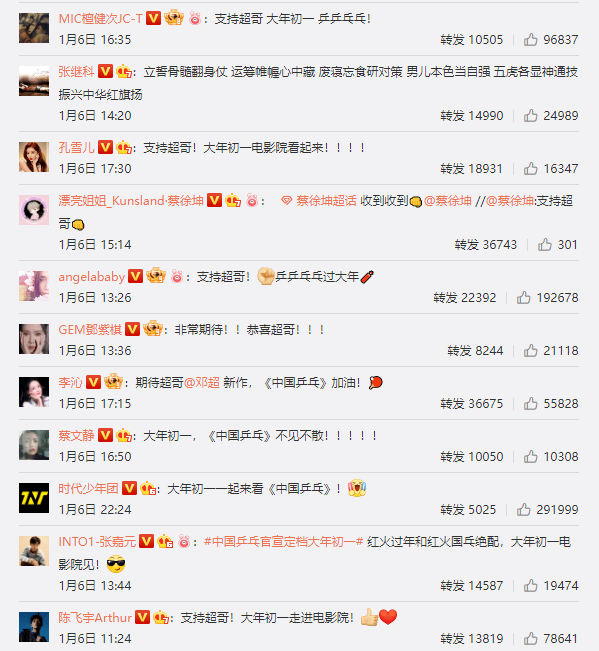Open the @邓超 mention in 李沁's comment
Image resolution: width=599 pixels, height=651 pixels.
coord(202,382)
